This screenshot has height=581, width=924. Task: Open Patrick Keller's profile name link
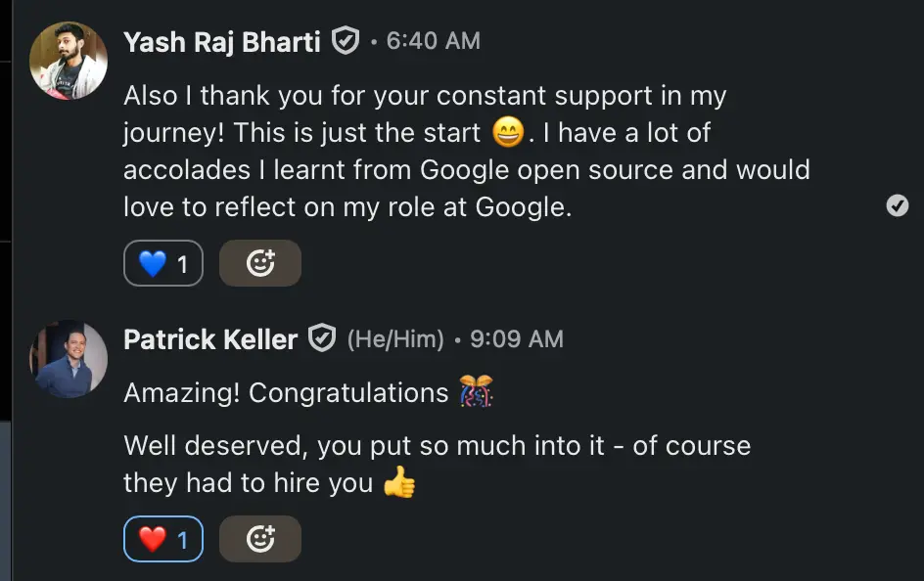(x=210, y=339)
